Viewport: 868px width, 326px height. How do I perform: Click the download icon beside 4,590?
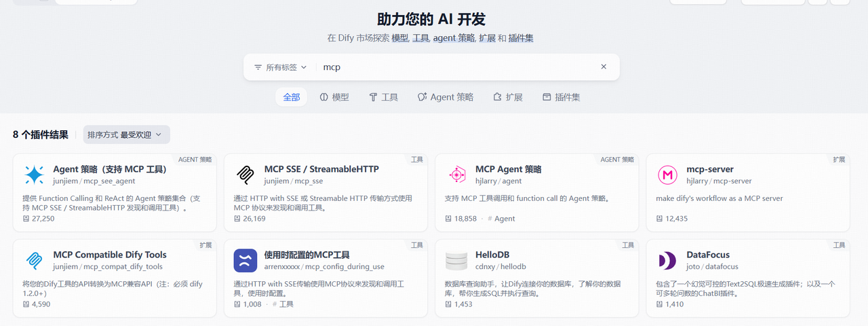tap(26, 304)
